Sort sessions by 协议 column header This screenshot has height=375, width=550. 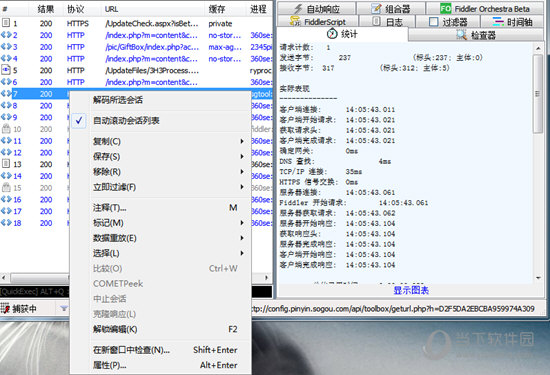click(x=76, y=9)
